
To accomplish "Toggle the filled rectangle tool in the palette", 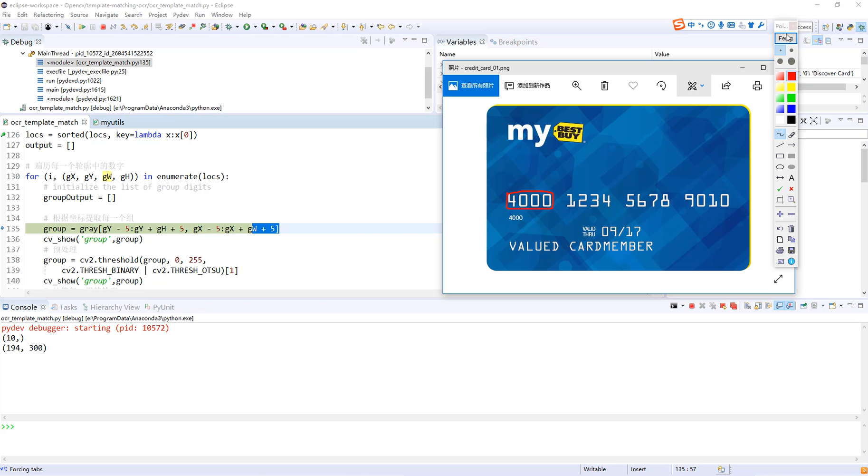I will 792,156.
